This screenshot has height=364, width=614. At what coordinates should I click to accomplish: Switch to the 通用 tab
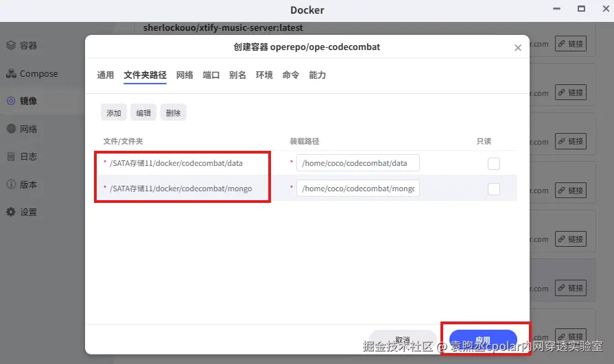coord(106,75)
